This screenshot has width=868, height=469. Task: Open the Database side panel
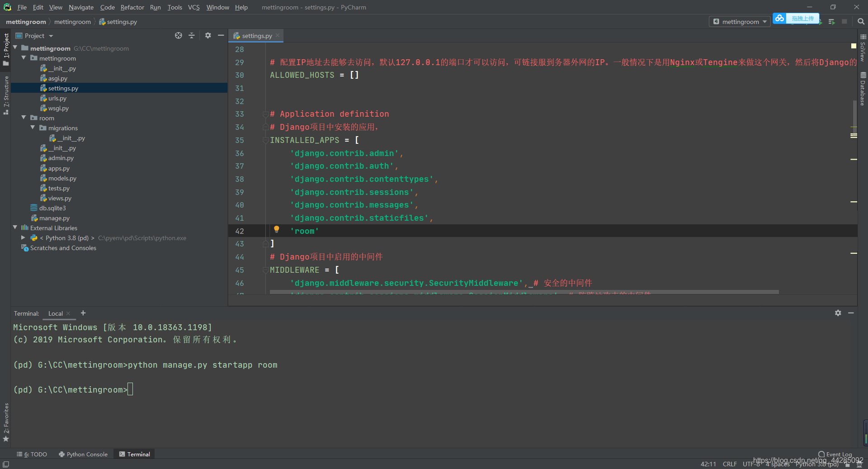863,89
